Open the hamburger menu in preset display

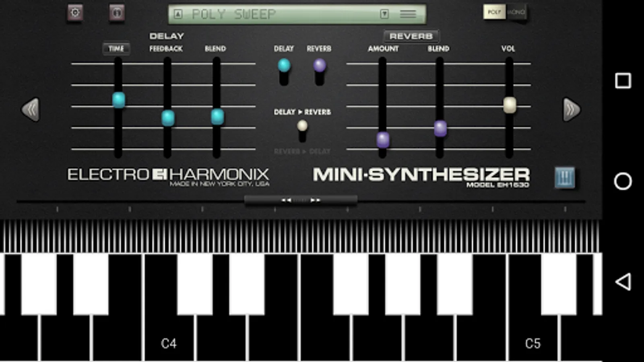point(408,14)
